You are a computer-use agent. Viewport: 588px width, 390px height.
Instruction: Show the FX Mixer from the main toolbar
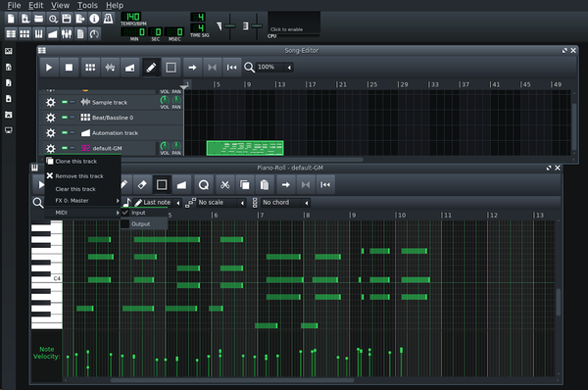(x=67, y=33)
